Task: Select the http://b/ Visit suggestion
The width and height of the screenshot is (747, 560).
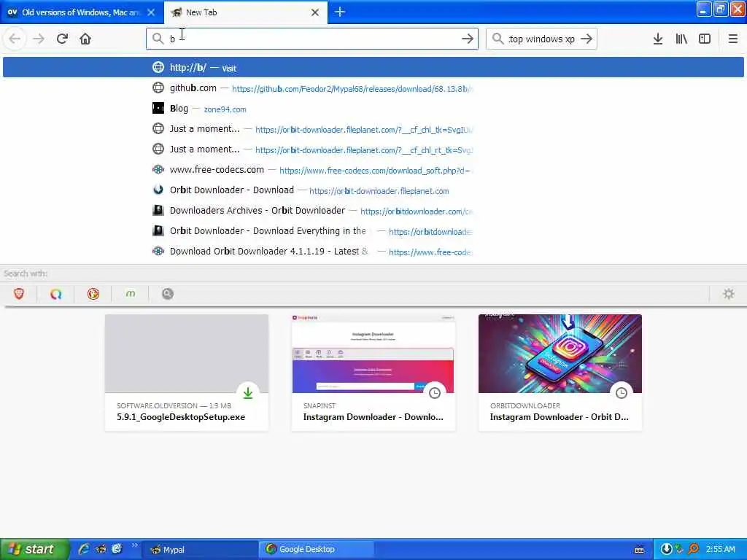Action: coord(373,67)
